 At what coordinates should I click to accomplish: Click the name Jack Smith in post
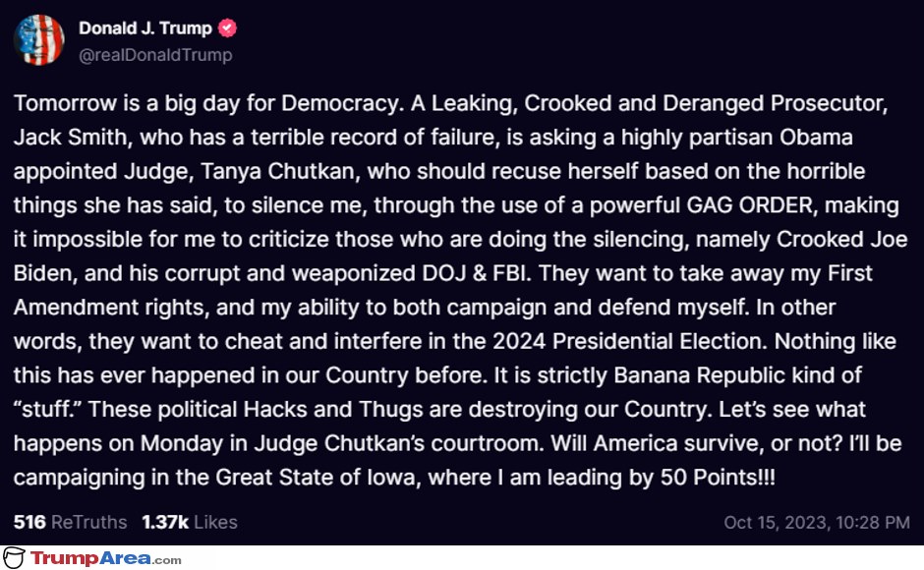(71, 138)
